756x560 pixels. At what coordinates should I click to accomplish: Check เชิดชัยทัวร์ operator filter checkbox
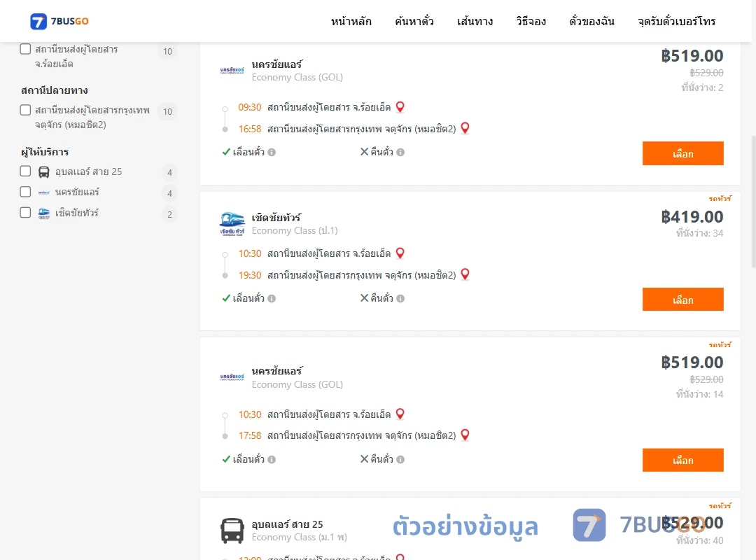click(26, 213)
